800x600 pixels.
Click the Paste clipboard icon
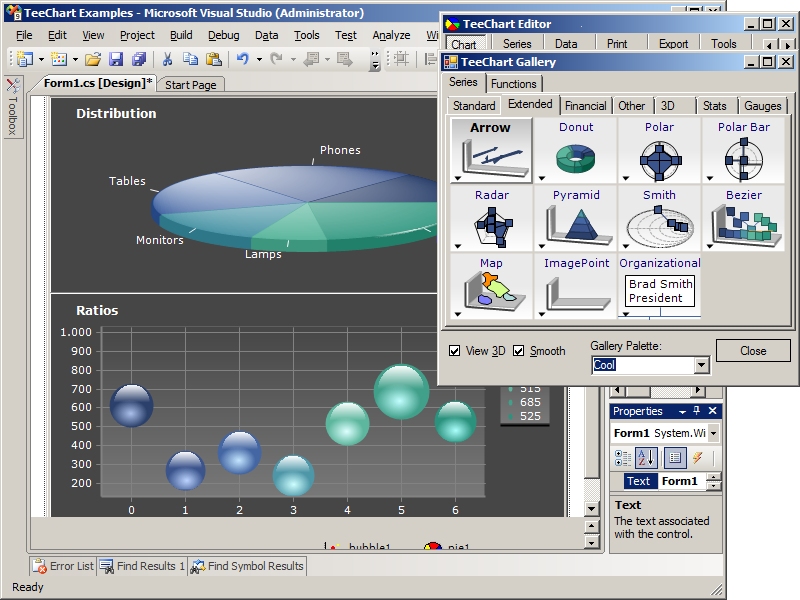214,59
